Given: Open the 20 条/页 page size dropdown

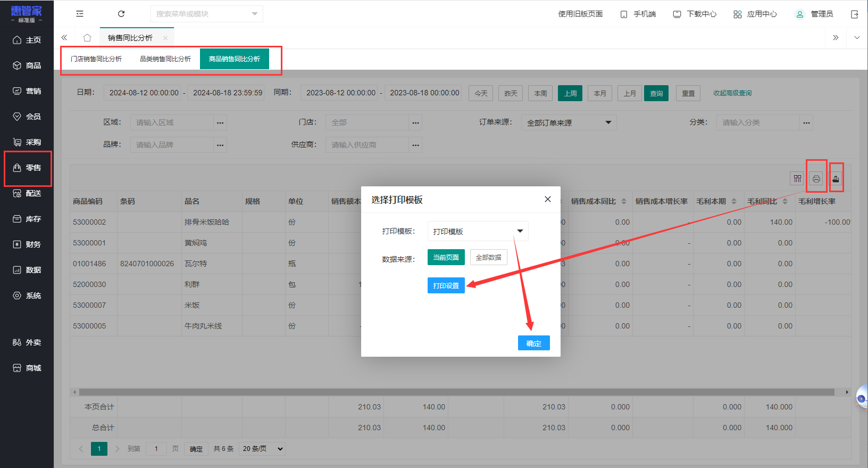Looking at the screenshot, I should [262, 449].
